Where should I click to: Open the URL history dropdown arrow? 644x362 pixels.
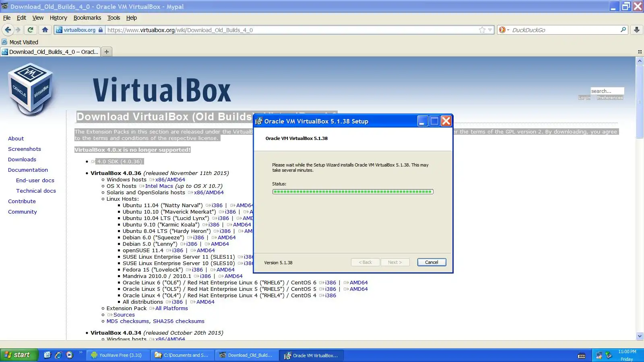[x=490, y=30]
